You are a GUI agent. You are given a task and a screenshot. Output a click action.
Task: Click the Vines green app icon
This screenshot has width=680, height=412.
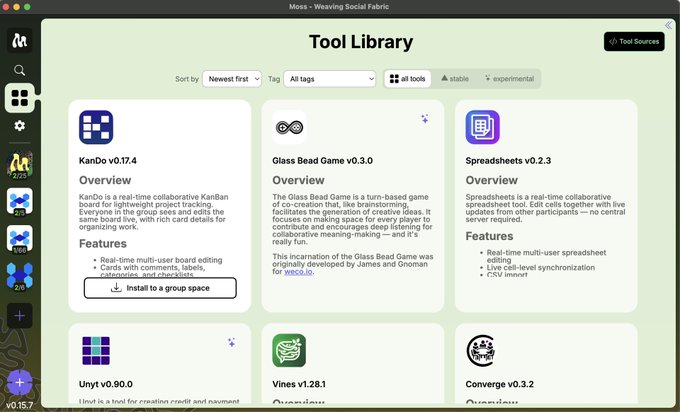(x=289, y=350)
